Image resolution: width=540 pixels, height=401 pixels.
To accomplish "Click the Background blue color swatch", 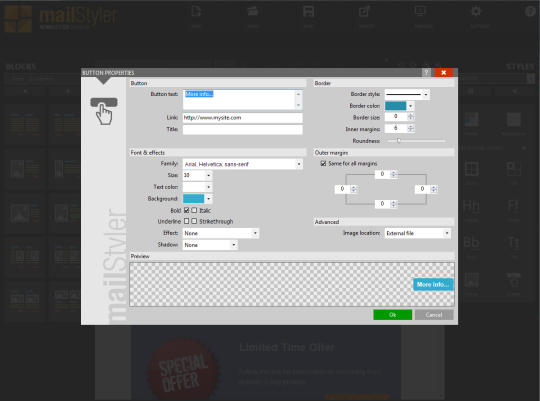I will coord(194,199).
